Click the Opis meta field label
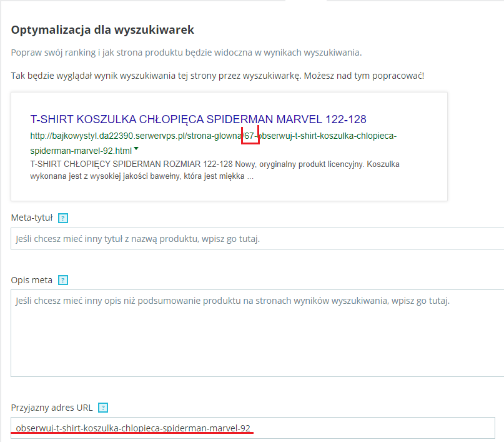504x442 pixels. (31, 279)
